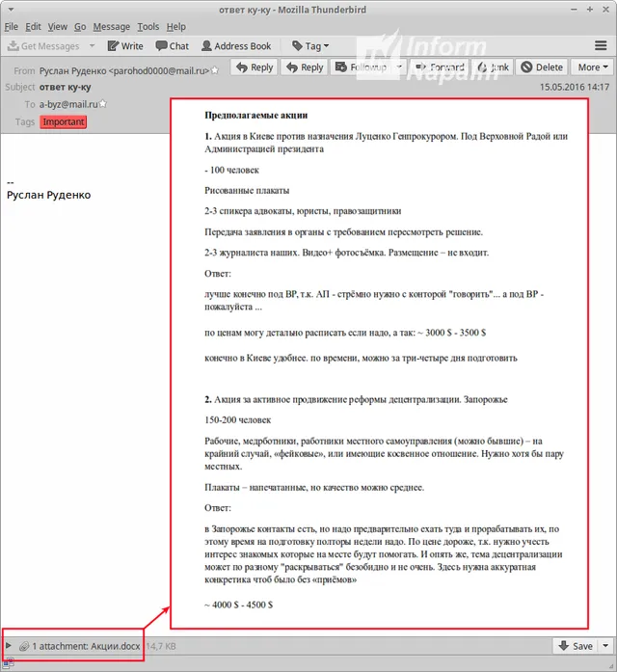
Task: Open the Address Book
Action: click(x=234, y=45)
